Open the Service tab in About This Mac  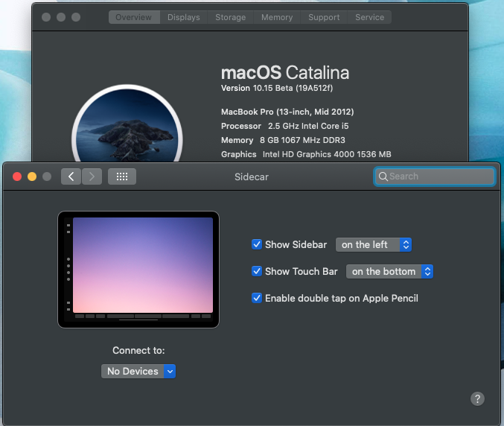point(370,17)
